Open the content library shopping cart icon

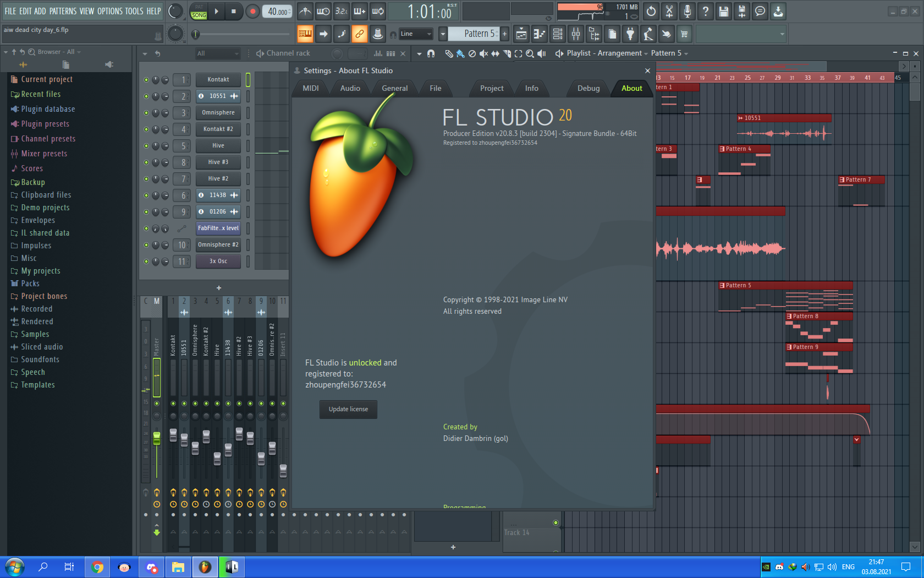tap(685, 34)
